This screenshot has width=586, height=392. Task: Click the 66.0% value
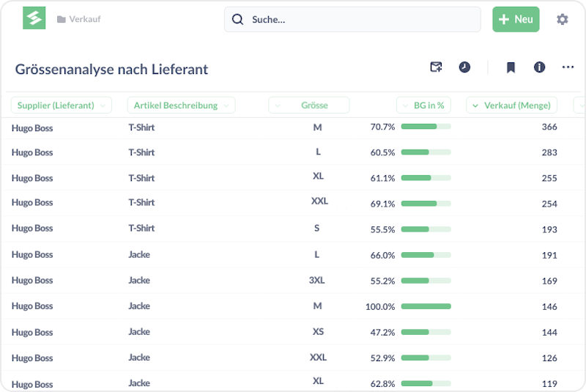pyautogui.click(x=382, y=256)
